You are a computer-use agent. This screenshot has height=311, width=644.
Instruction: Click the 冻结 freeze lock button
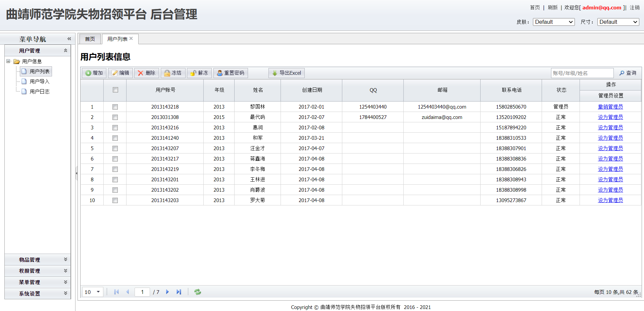point(173,73)
